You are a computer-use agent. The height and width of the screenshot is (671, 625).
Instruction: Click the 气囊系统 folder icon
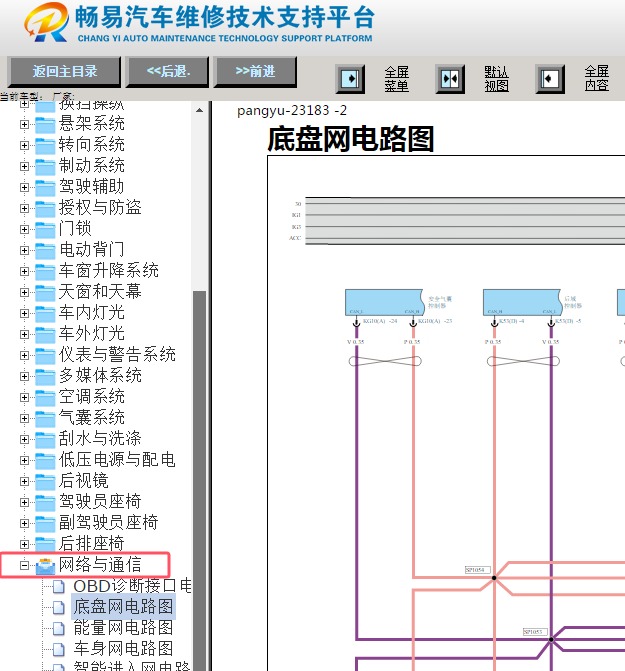[45, 418]
